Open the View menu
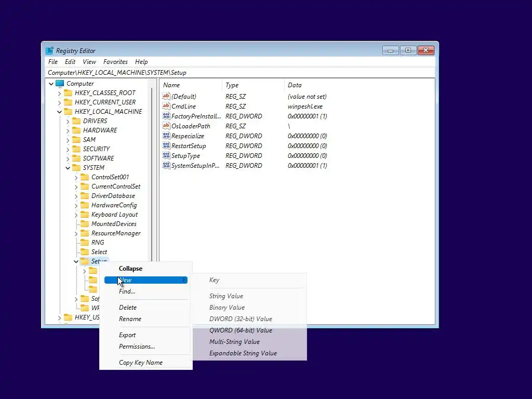This screenshot has height=399, width=532. pos(89,62)
